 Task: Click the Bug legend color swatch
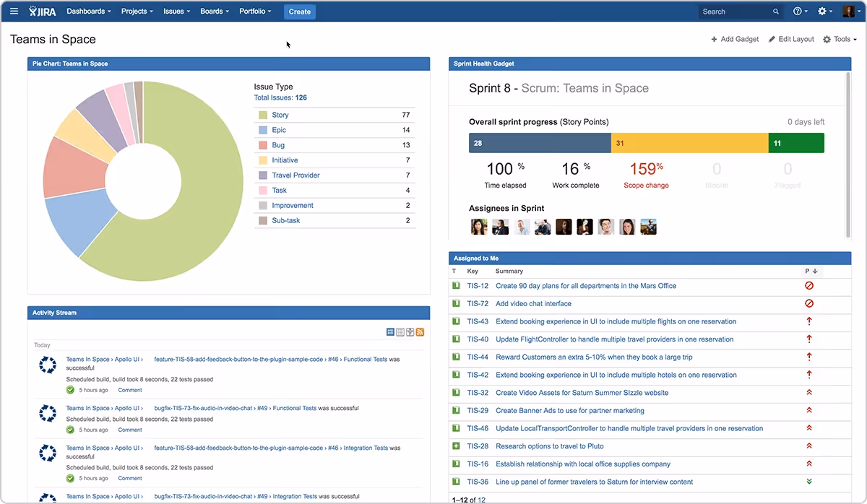pyautogui.click(x=263, y=145)
